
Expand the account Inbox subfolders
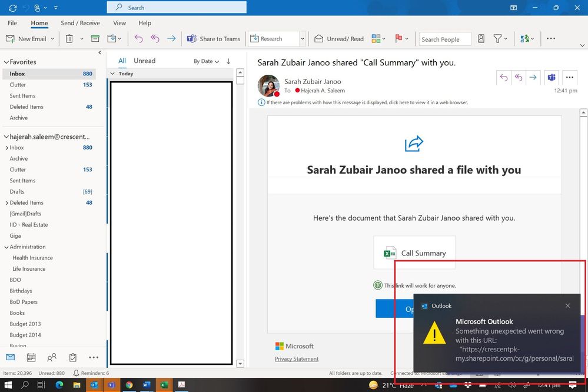pyautogui.click(x=6, y=148)
